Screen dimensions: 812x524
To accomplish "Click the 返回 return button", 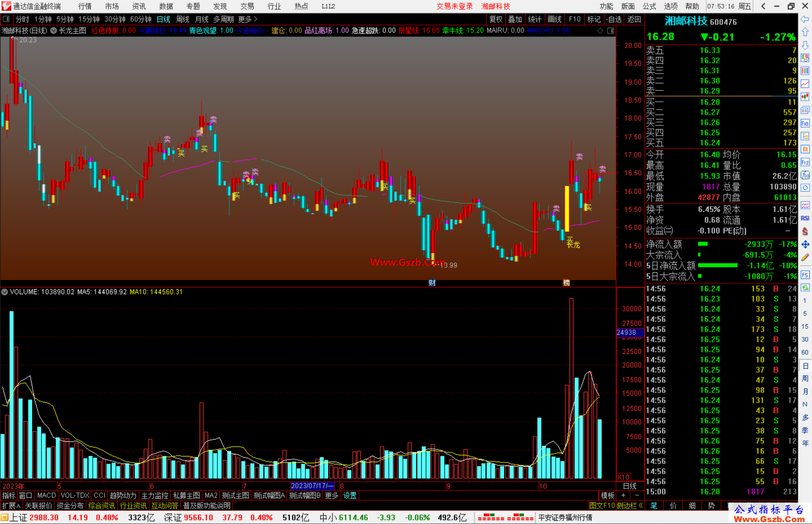I will click(634, 19).
